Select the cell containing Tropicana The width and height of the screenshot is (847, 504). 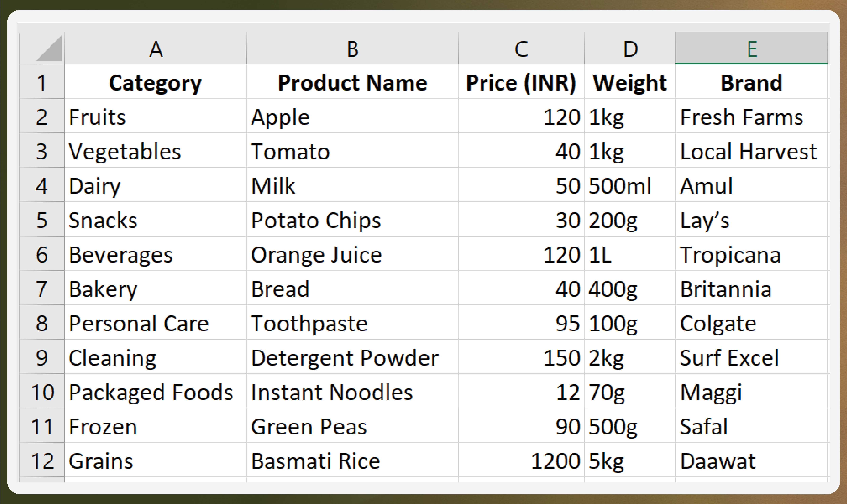pos(751,254)
